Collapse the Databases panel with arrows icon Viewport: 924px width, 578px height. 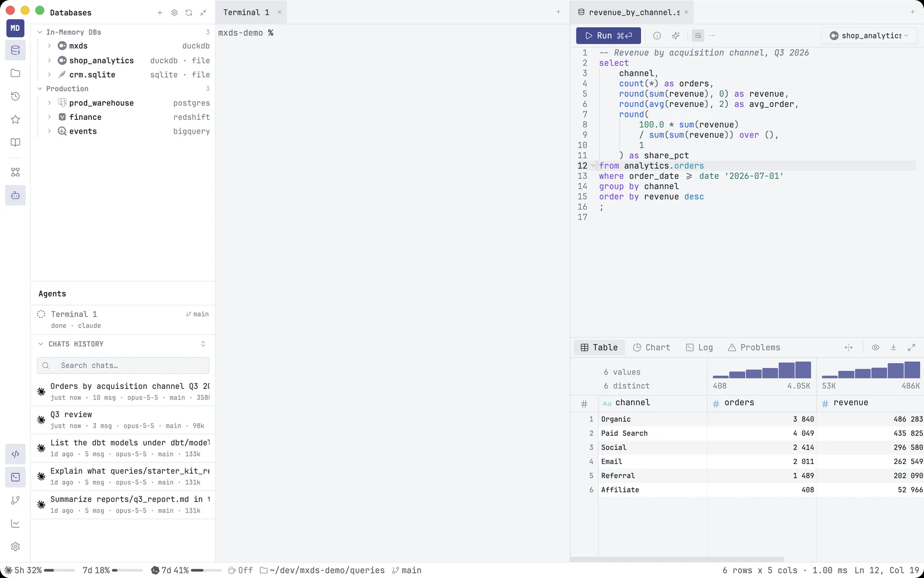203,12
